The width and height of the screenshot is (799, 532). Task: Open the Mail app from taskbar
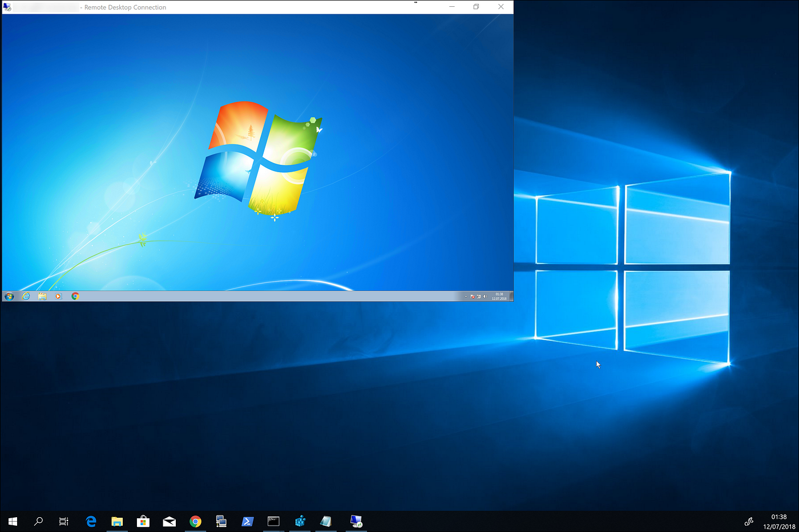coord(170,521)
